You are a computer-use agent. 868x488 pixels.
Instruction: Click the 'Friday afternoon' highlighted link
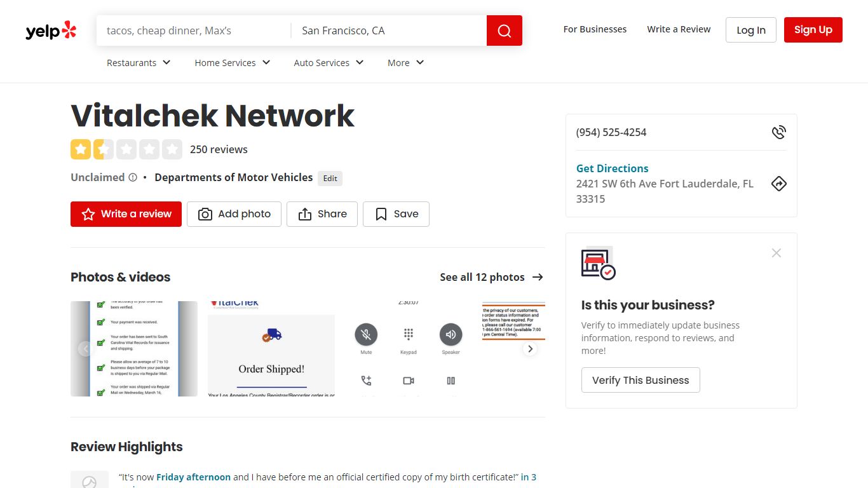point(193,477)
